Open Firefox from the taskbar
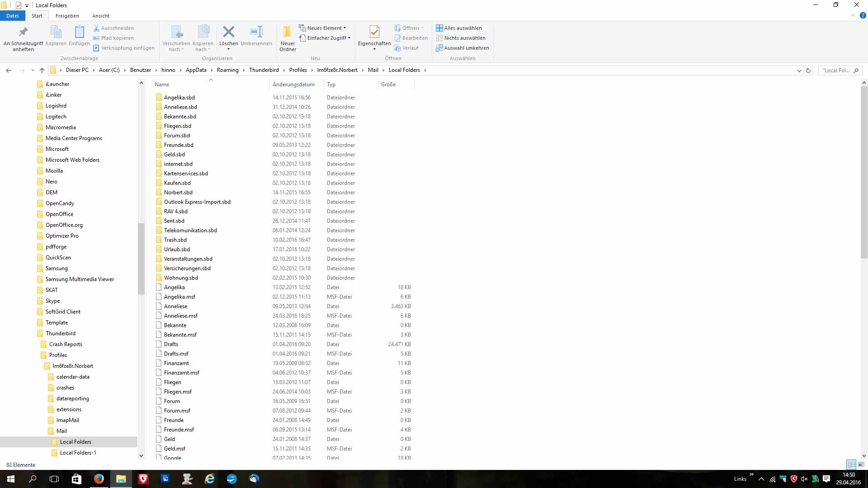 99,479
